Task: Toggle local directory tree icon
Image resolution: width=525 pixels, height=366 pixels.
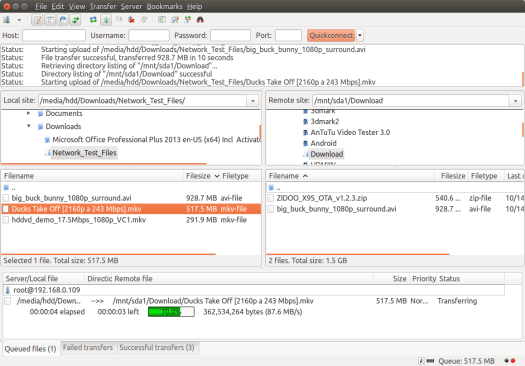Action: [50, 20]
